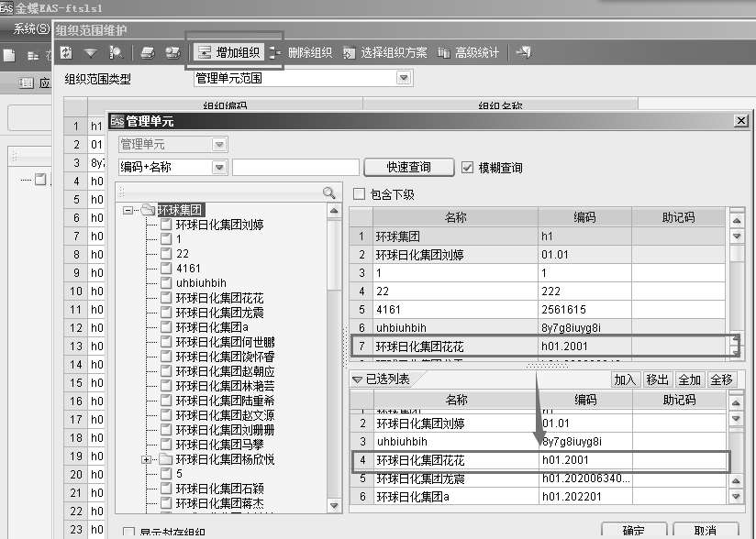The height and width of the screenshot is (539, 756).
Task: Click the quick search text field
Action: coord(295,167)
